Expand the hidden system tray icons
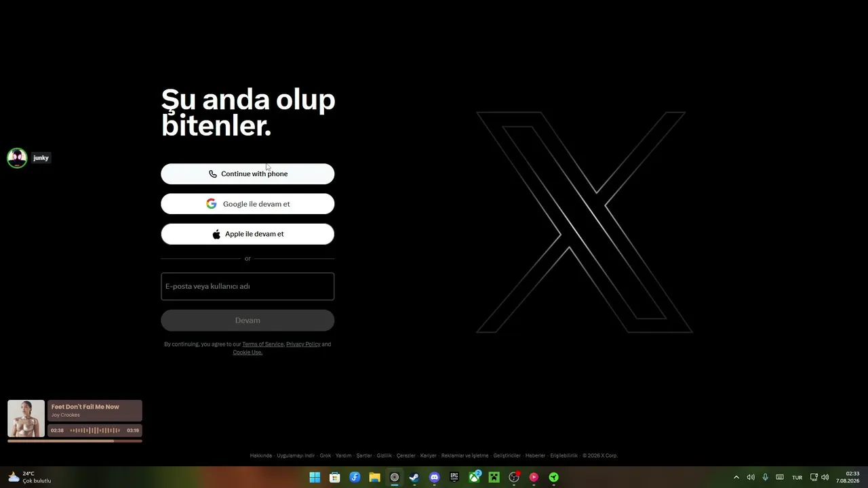Image resolution: width=868 pixels, height=488 pixels. pos(736,477)
